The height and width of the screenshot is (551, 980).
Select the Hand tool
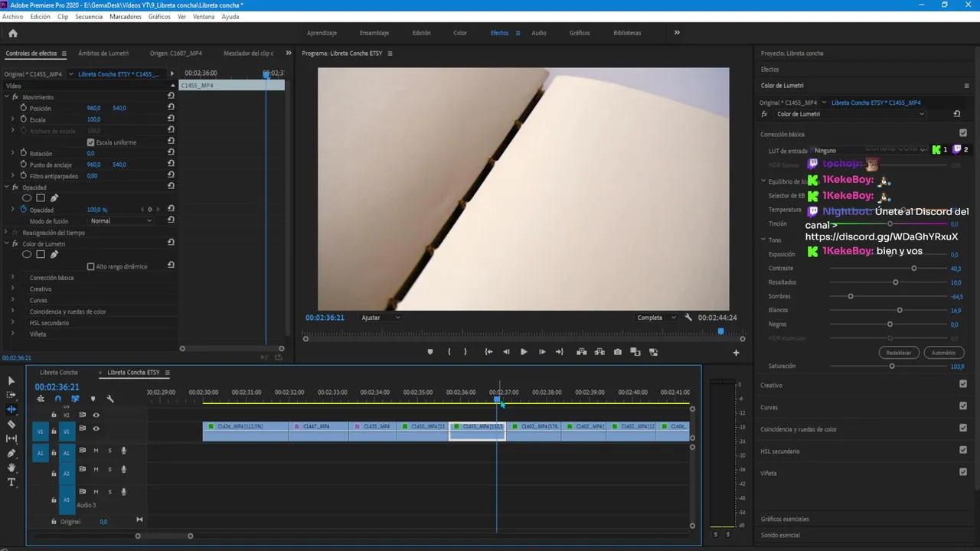tap(11, 468)
